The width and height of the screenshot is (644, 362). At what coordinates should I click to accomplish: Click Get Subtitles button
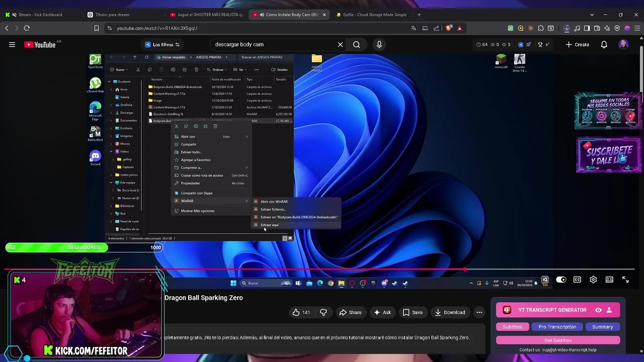pos(558,340)
